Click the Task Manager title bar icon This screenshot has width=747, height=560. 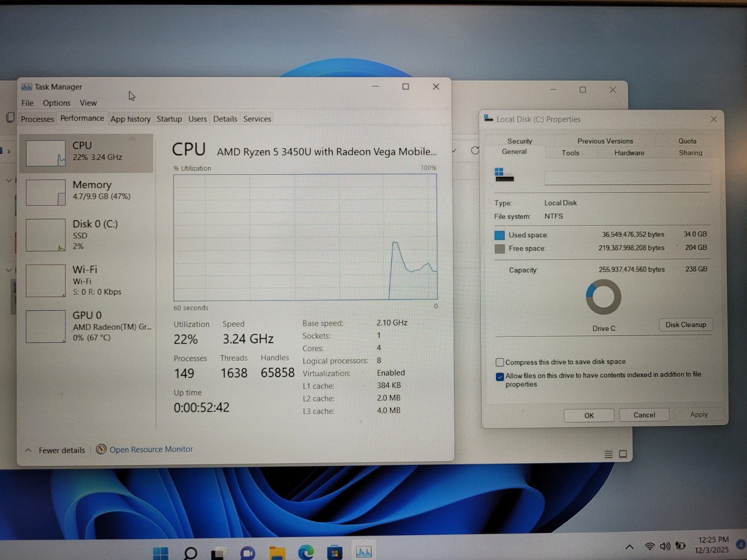point(27,87)
